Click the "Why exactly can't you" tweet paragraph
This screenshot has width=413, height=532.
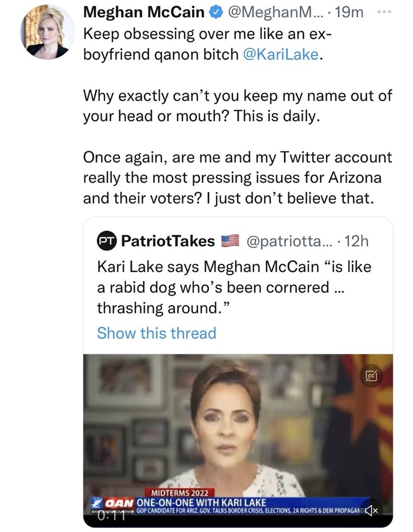tap(237, 106)
